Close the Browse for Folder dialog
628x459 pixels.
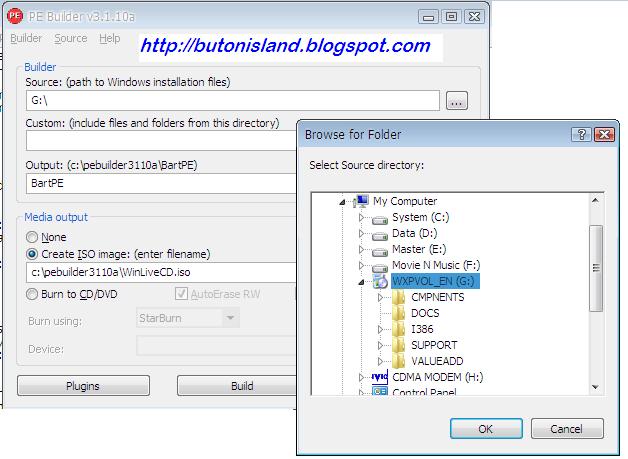(604, 134)
